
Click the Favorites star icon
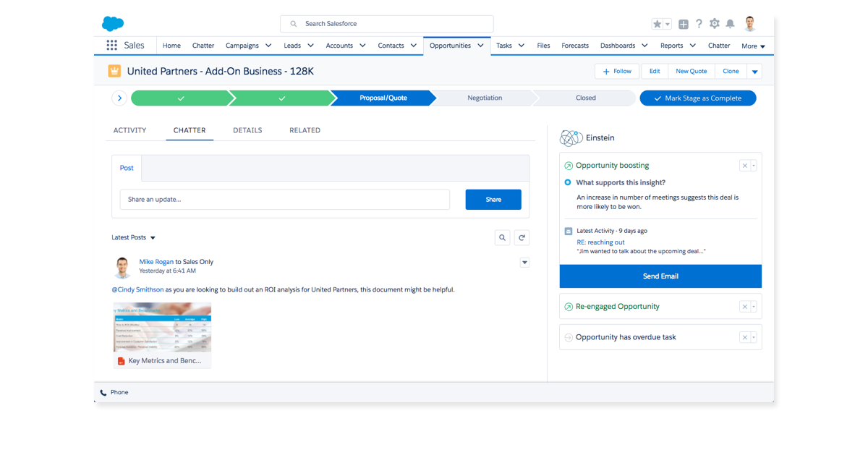click(x=658, y=24)
